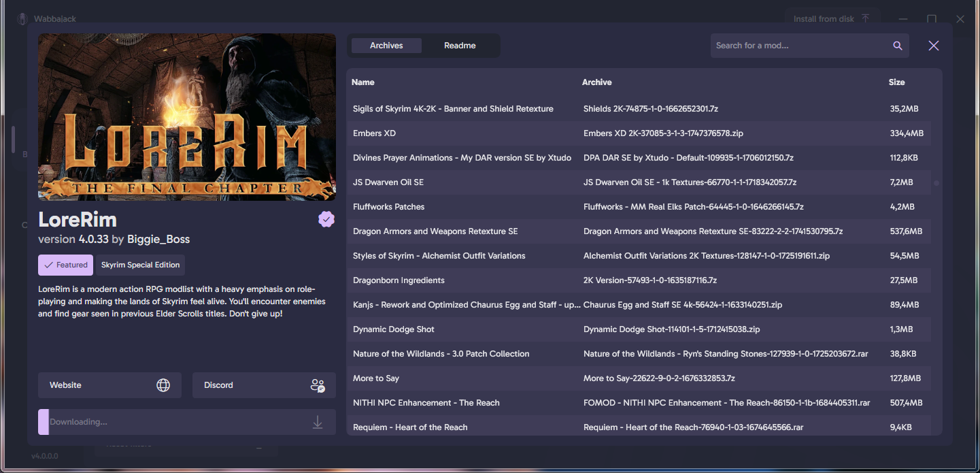Click the LoreRim banner image
The height and width of the screenshot is (473, 980).
point(187,117)
